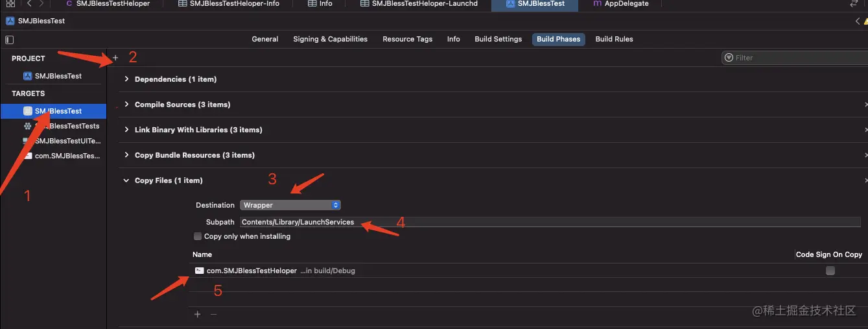Image resolution: width=868 pixels, height=329 pixels.
Task: Expand Compile Sources (3 items) phase
Action: [x=127, y=104]
